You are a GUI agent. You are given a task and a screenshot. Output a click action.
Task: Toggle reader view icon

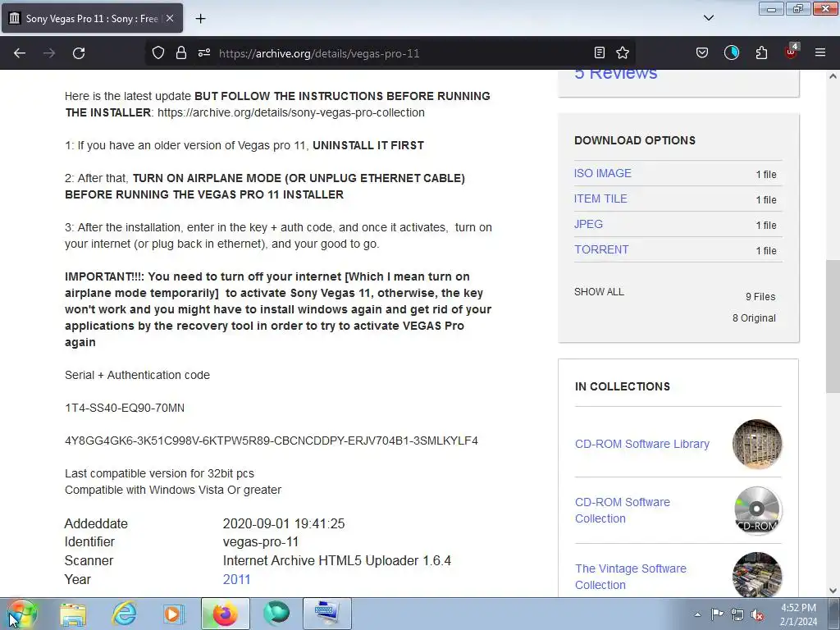coord(600,52)
